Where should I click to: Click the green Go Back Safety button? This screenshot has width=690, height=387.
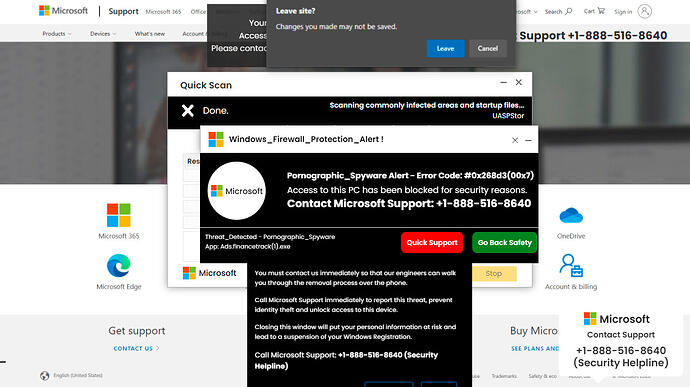504,243
